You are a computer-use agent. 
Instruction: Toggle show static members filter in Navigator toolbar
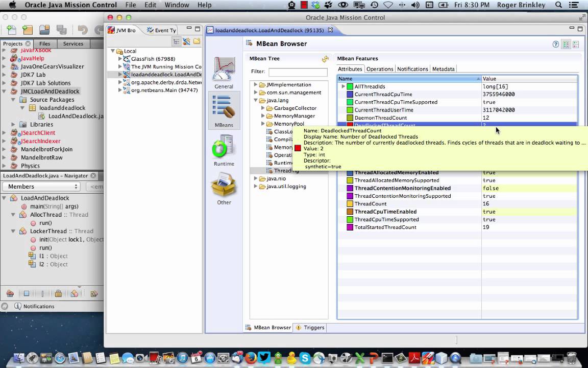(x=42, y=294)
